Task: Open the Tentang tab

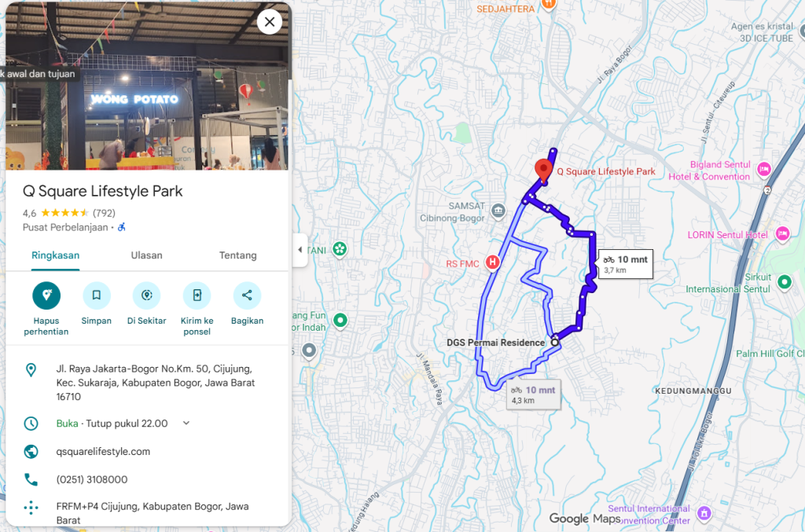Action: (237, 255)
